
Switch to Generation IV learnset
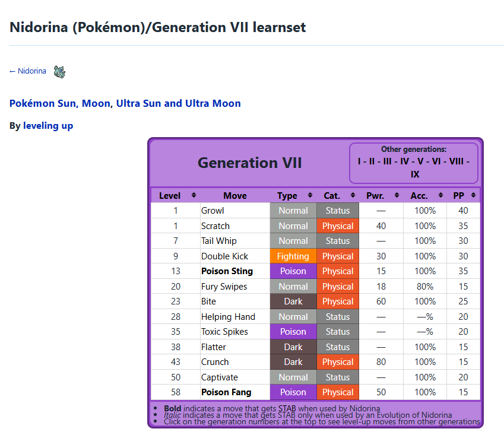[x=404, y=161]
